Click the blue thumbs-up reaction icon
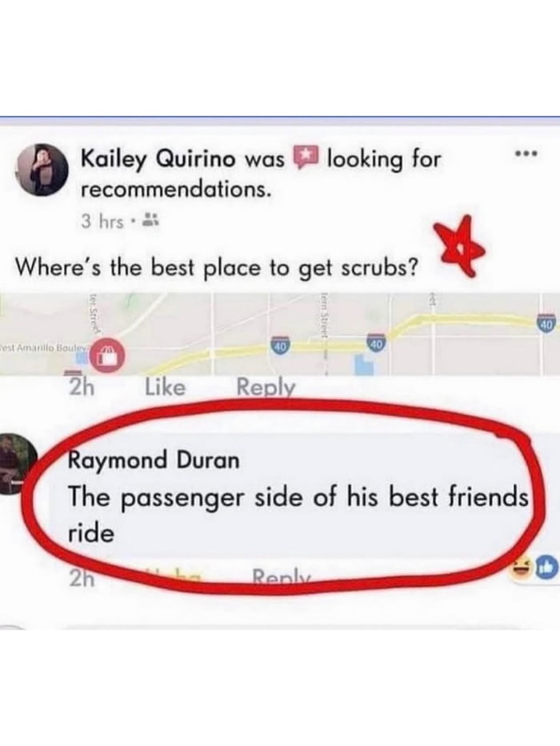This screenshot has height=746, width=560. (x=548, y=568)
